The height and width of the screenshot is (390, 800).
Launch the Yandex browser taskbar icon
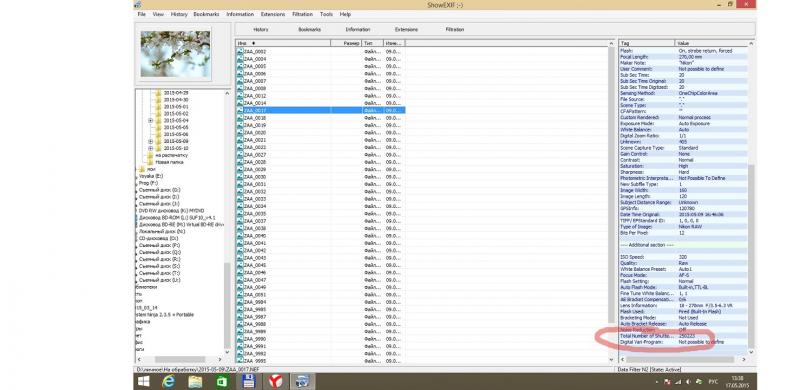click(x=276, y=381)
